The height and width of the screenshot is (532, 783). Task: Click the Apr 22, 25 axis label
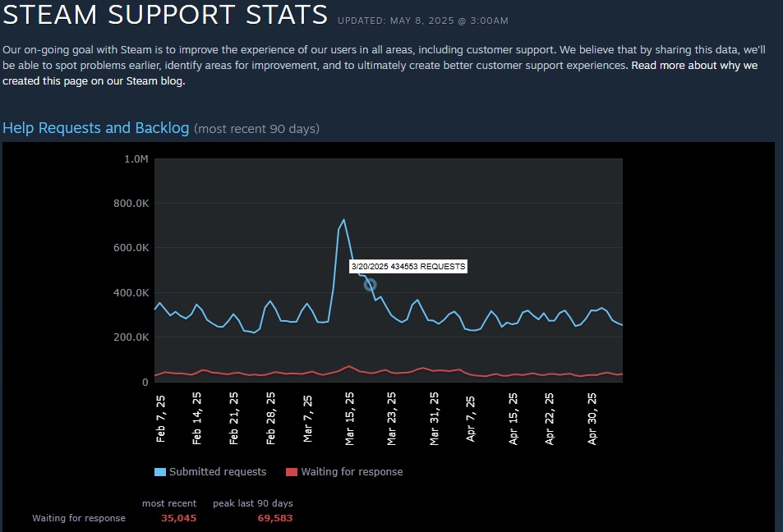(550, 419)
